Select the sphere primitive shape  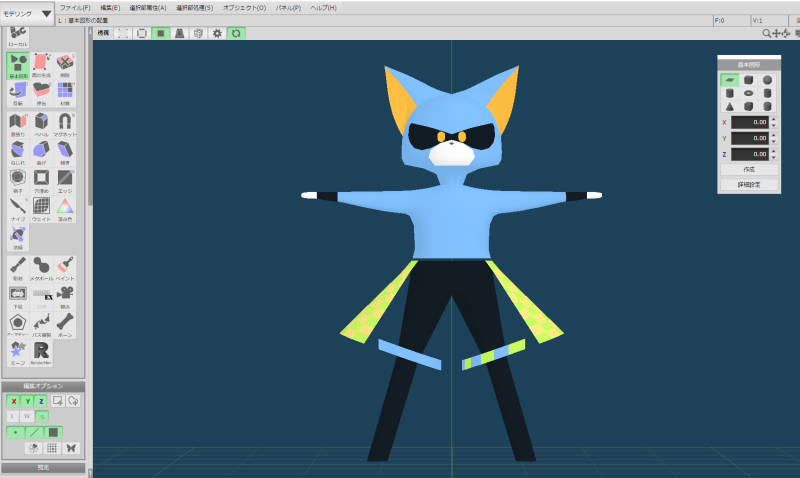767,80
